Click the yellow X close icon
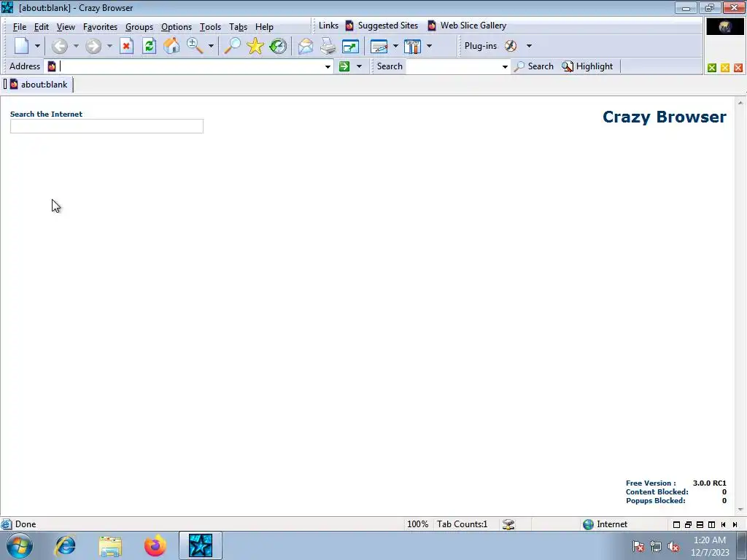Viewport: 747px width, 560px height. 725,68
